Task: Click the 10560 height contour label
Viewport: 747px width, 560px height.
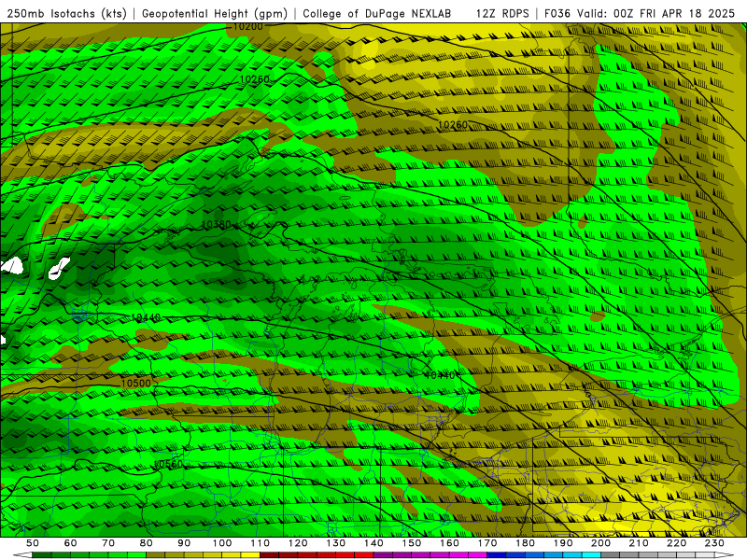Action: tap(168, 464)
